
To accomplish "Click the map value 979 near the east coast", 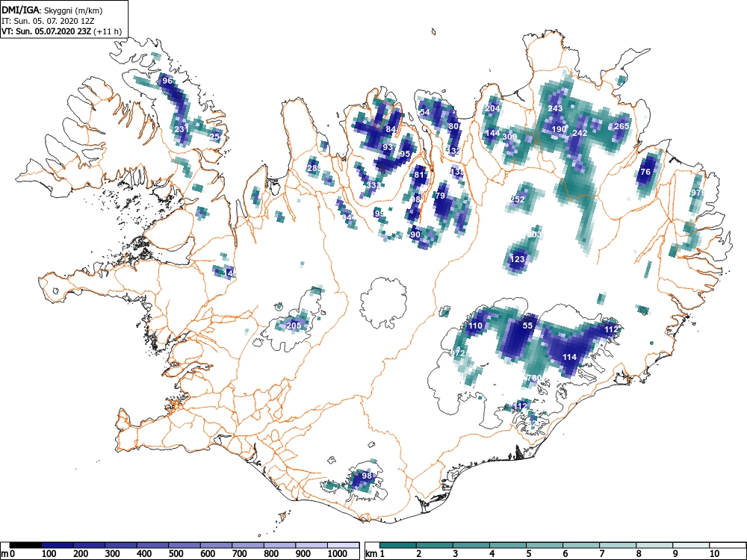I will 698,193.
